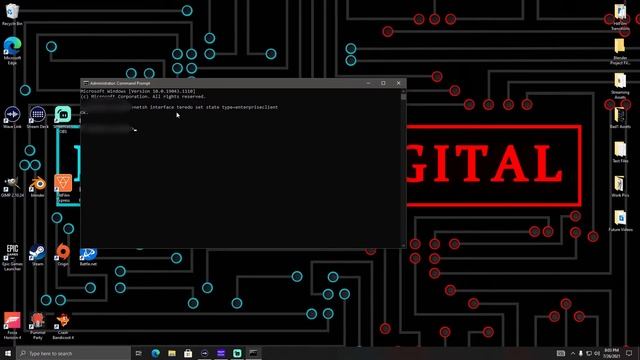Open Microsoft Edge from the taskbar
The height and width of the screenshot is (360, 640).
156,353
